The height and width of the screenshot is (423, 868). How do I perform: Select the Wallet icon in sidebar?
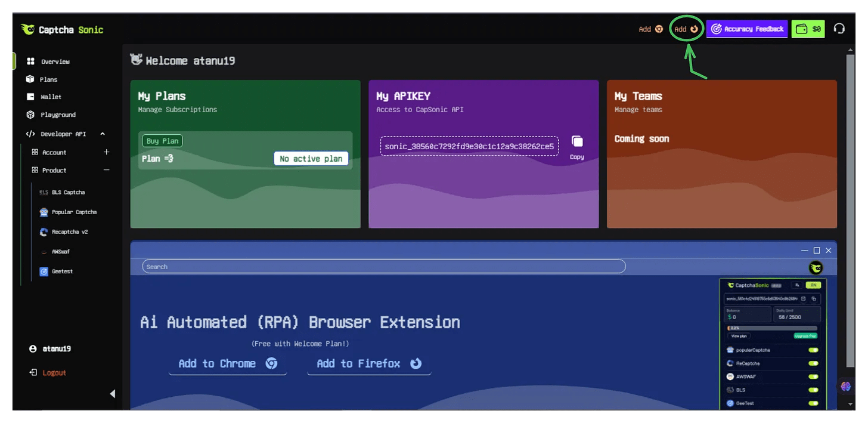point(31,97)
